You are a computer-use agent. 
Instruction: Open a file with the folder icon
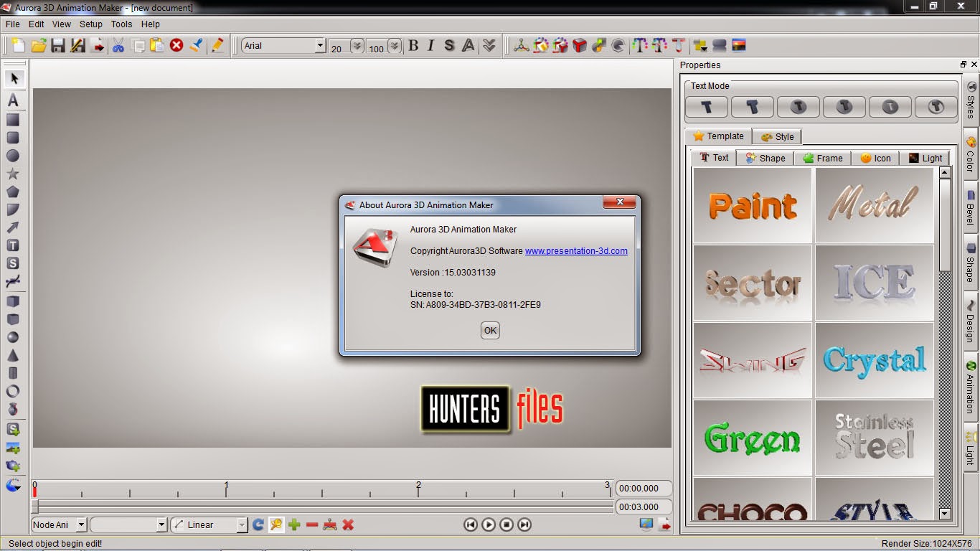coord(39,46)
